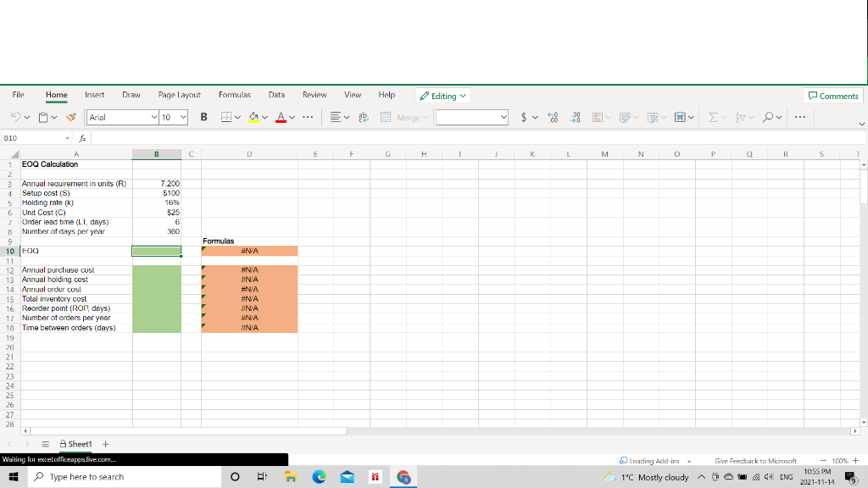Screen dimensions: 868x488
Task: Click the green fill swatch in cell B10
Action: [155, 251]
